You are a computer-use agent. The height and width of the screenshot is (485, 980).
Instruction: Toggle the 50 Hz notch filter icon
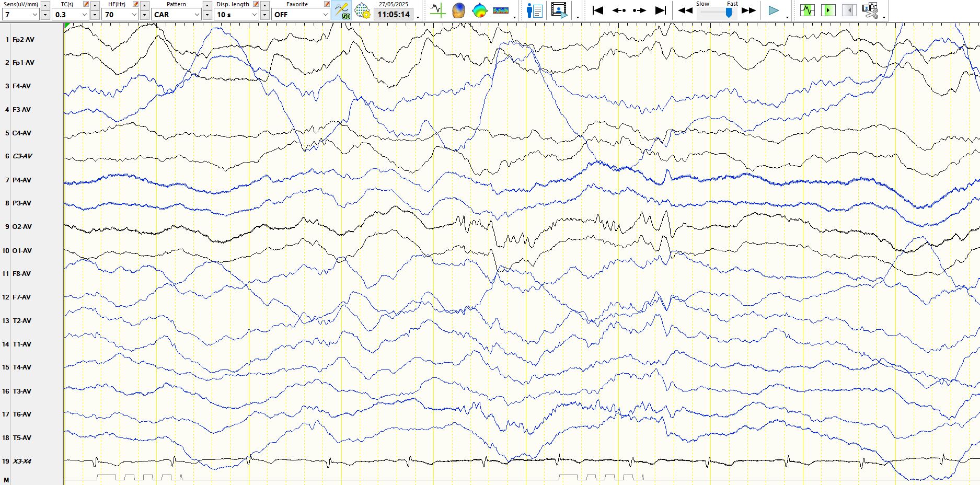tap(342, 10)
